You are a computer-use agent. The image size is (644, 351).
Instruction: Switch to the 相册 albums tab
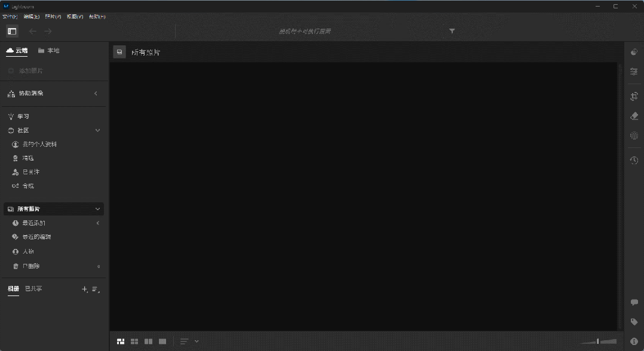coord(13,288)
